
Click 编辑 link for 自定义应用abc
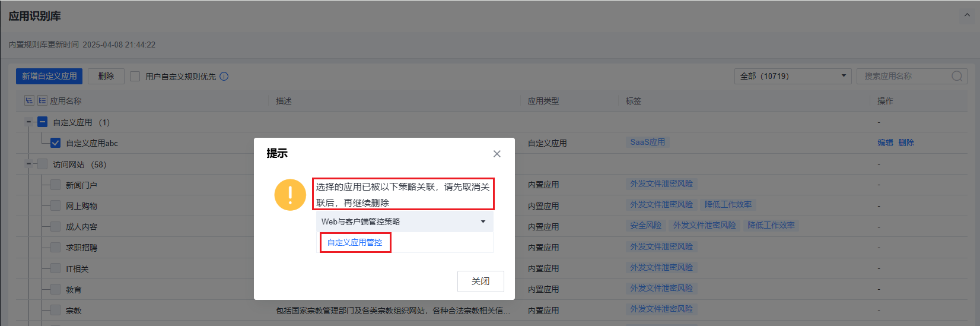885,143
